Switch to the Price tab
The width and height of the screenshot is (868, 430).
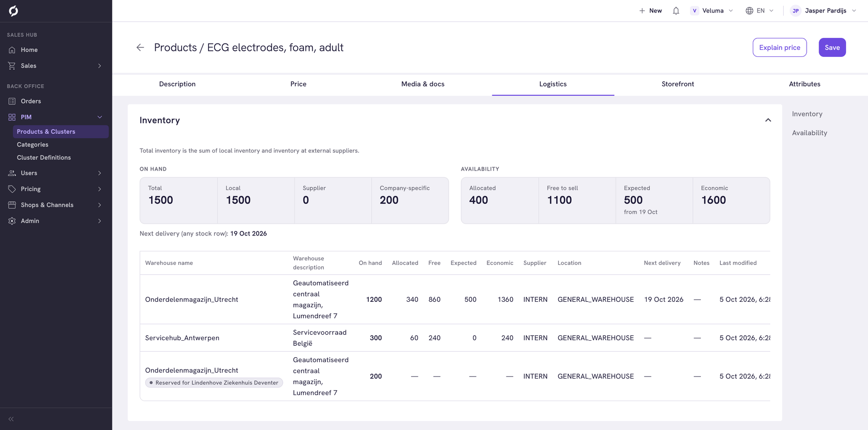click(298, 84)
